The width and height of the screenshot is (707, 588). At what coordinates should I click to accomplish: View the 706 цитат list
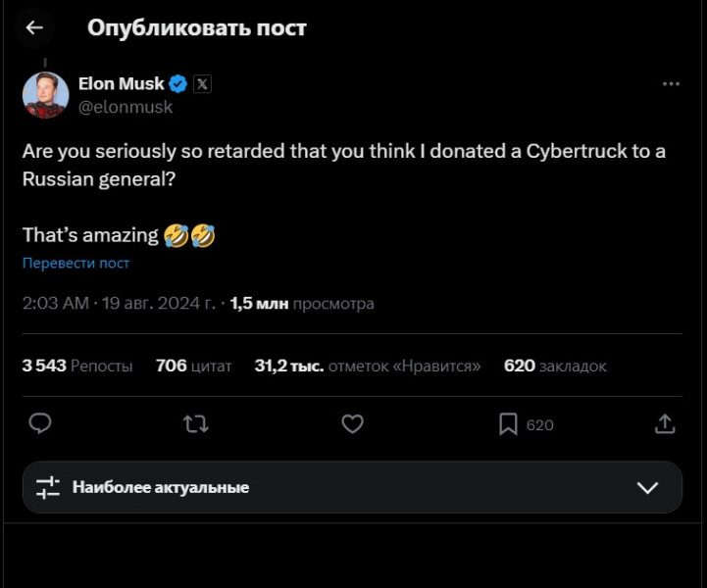193,366
